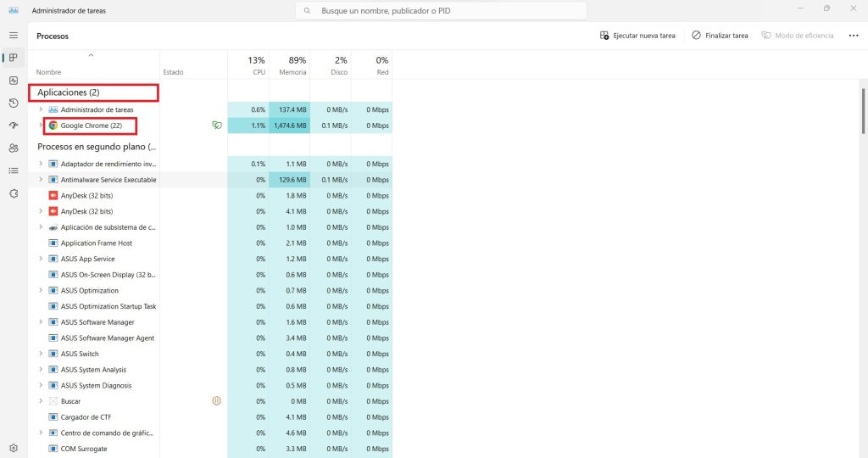Open the Users sidebar icon
This screenshot has height=458, width=868.
click(14, 148)
